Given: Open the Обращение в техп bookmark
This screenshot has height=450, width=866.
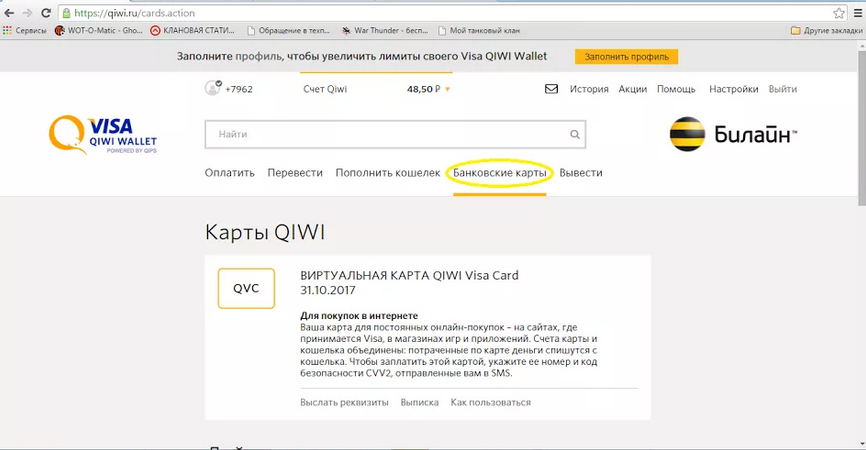Looking at the screenshot, I should point(288,30).
